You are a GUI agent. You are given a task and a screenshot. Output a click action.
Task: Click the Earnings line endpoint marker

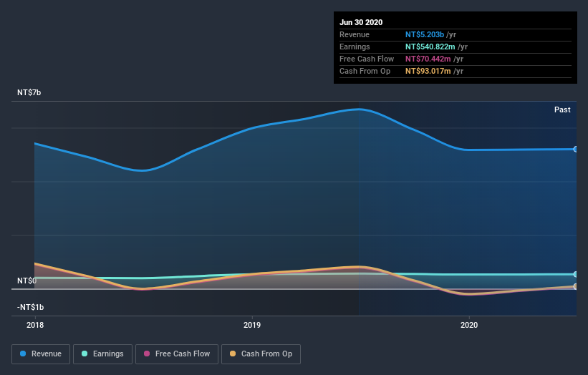pos(576,274)
